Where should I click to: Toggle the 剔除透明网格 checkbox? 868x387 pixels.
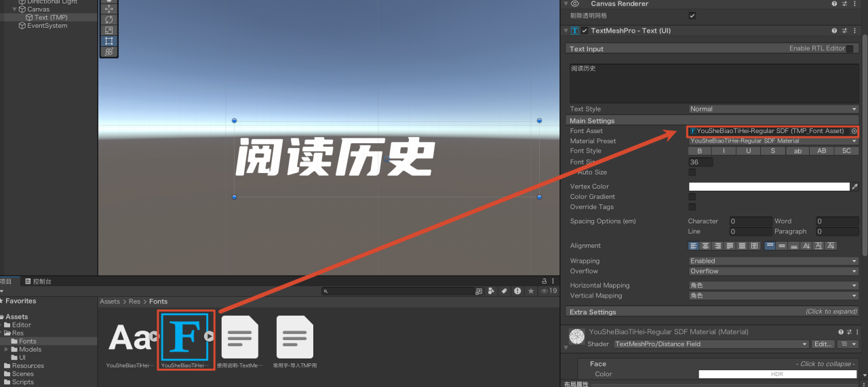692,16
